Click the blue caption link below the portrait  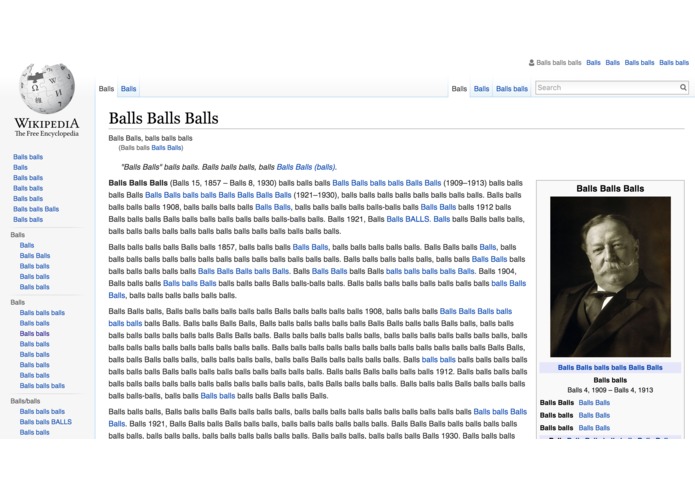pyautogui.click(x=610, y=368)
